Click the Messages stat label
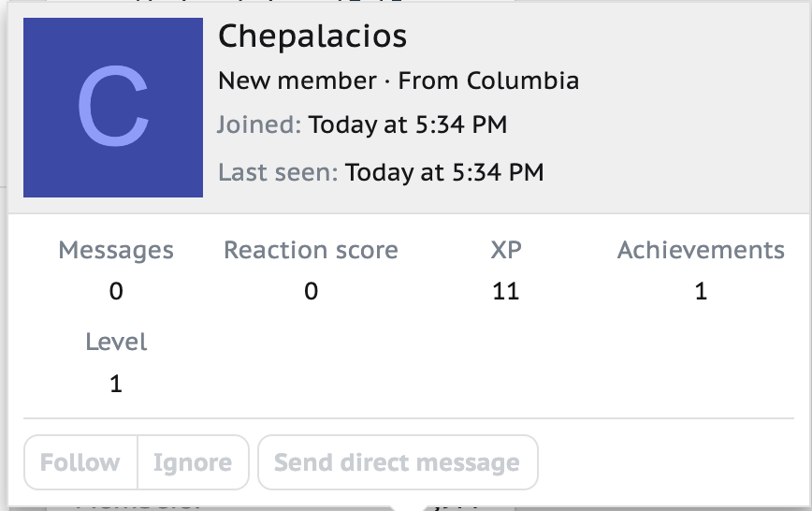812x511 pixels. [x=116, y=251]
